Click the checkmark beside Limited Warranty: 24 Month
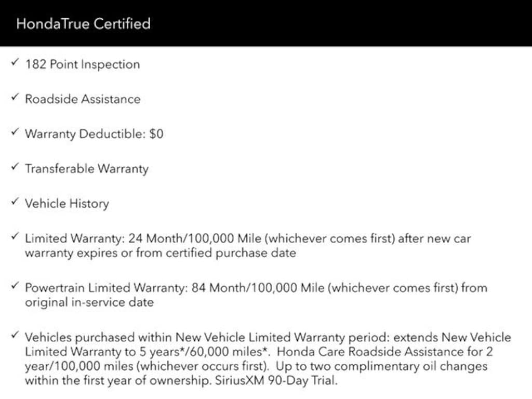532x399 pixels. click(15, 237)
